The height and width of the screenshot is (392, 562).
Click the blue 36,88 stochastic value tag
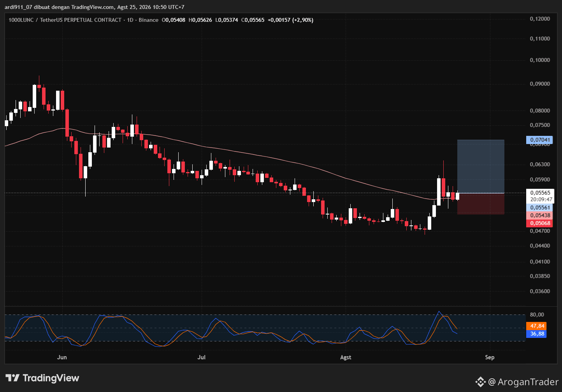click(x=536, y=334)
